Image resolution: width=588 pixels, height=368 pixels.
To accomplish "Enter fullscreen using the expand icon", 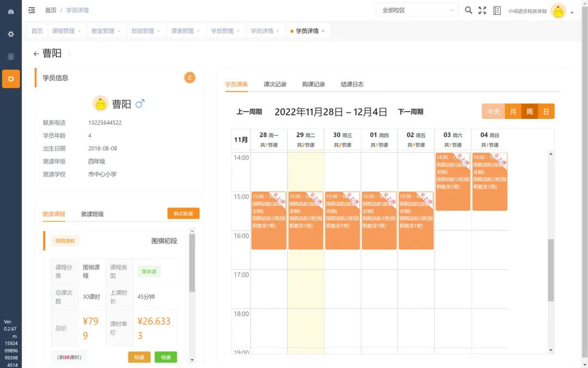I will (482, 10).
